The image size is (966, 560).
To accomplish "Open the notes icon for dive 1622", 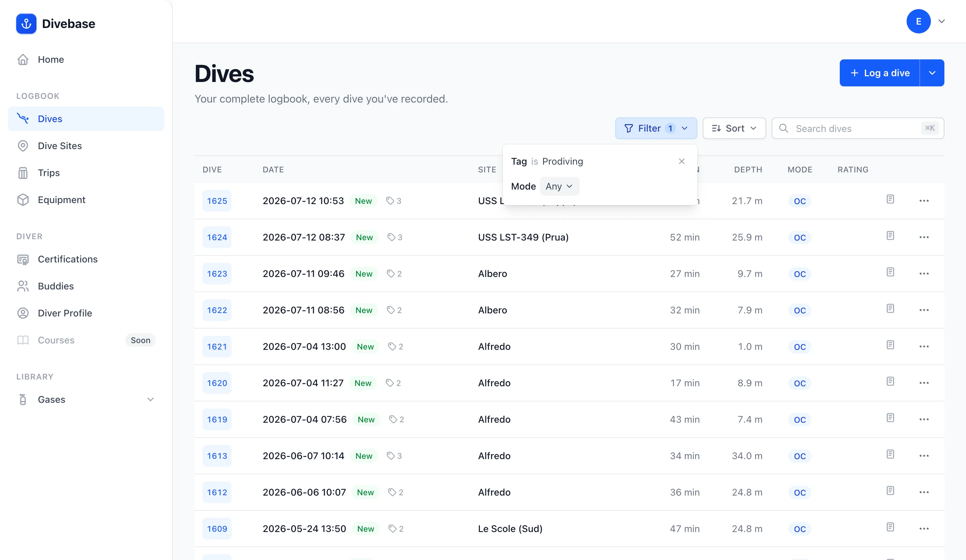I will coord(890,308).
